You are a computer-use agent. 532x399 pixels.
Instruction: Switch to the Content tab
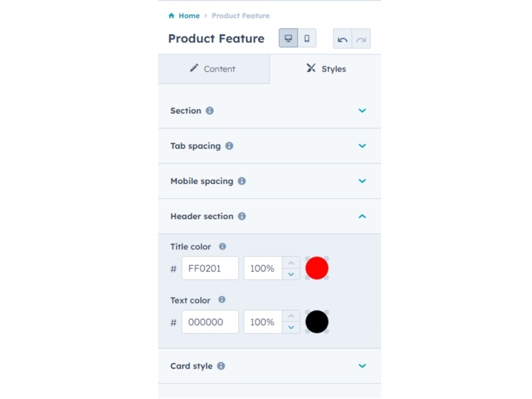click(213, 69)
